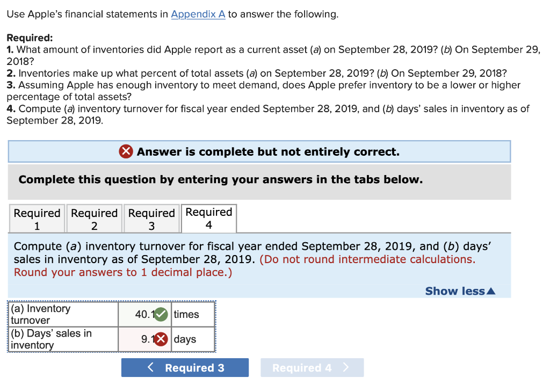Switch to the Required 1 tab
550x392 pixels.
point(37,218)
